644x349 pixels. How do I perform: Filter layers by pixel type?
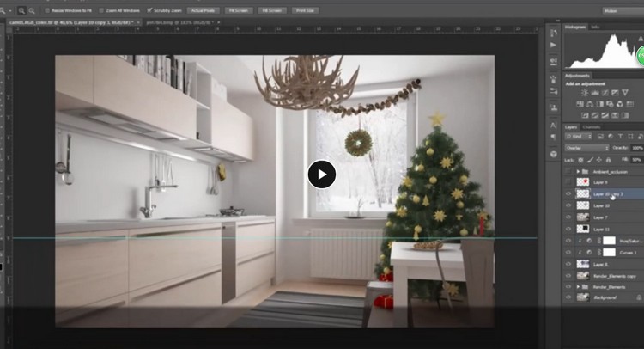(x=600, y=137)
